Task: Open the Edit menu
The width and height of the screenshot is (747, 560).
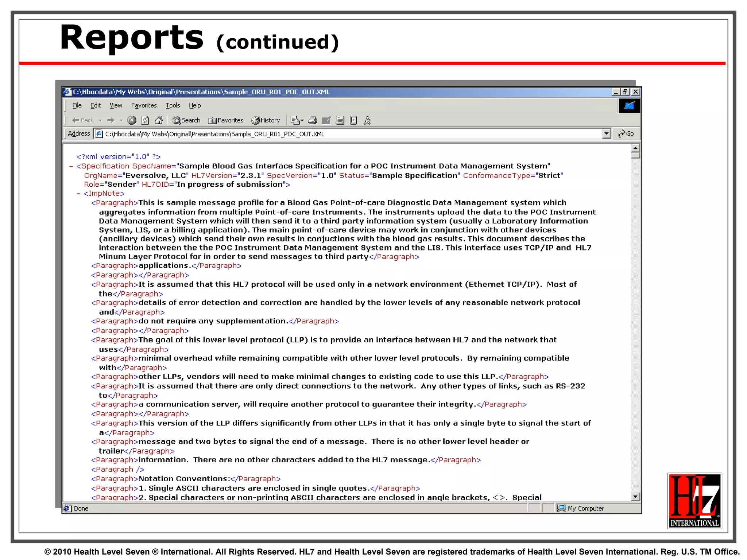Action: 95,105
